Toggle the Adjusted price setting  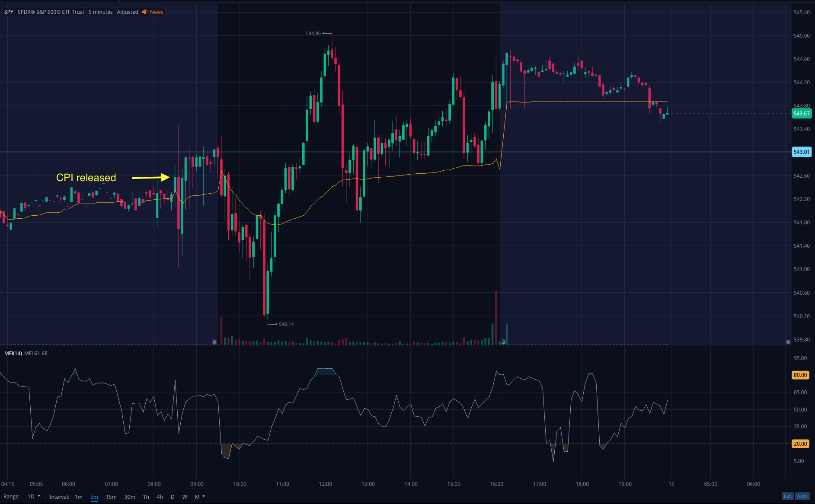(x=128, y=12)
